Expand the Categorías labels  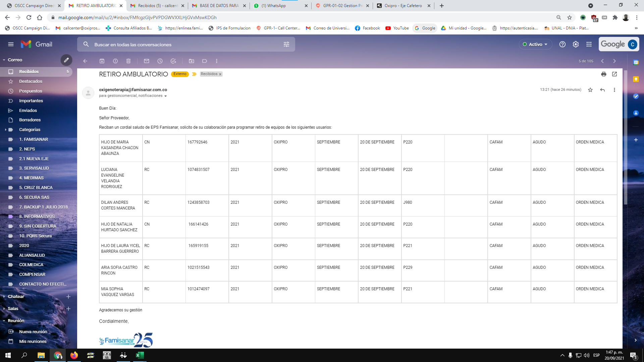(6, 130)
